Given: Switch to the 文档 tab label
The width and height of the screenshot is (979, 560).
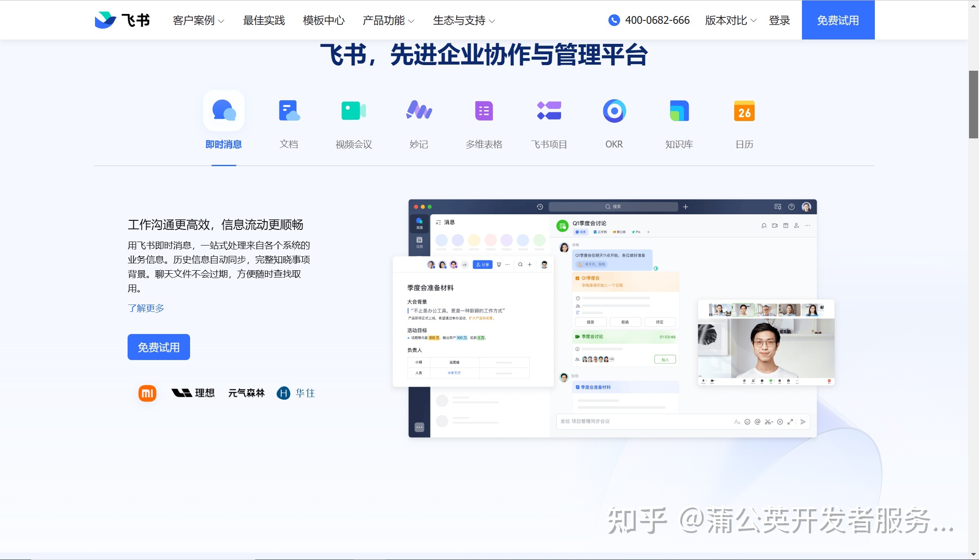Looking at the screenshot, I should (289, 144).
